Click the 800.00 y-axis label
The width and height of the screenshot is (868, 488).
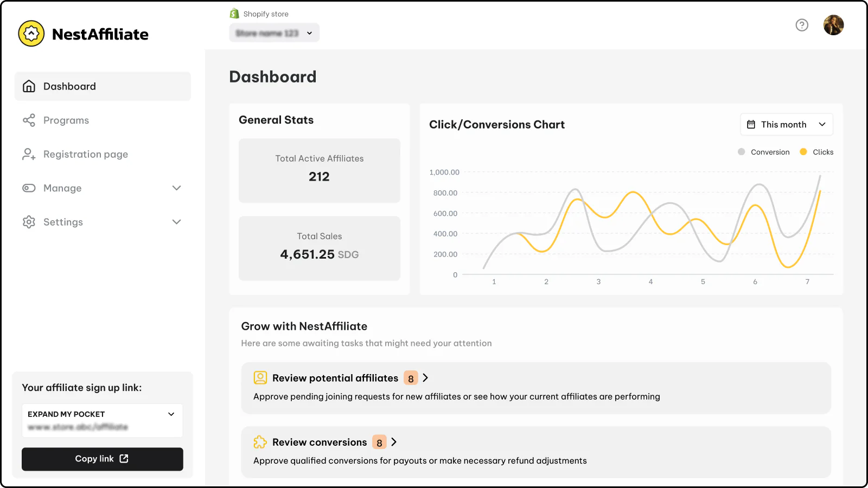pyautogui.click(x=445, y=193)
